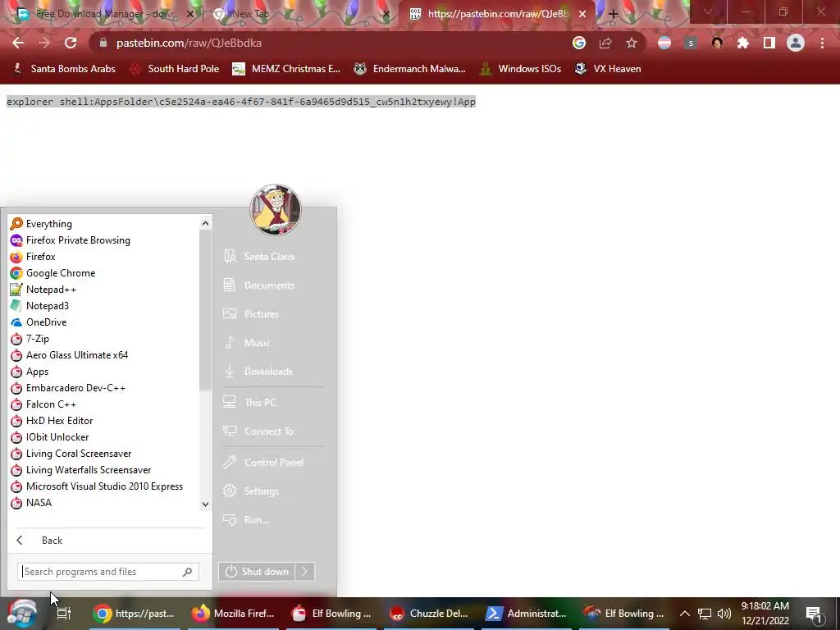
Task: Open Task View on taskbar
Action: click(64, 614)
